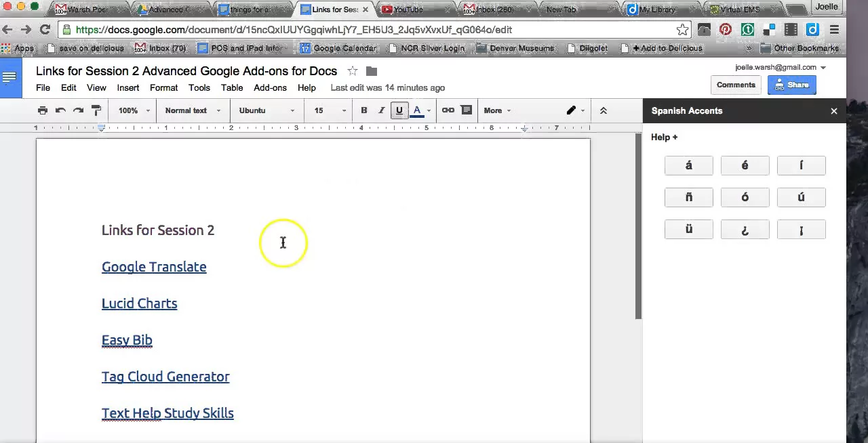This screenshot has width=868, height=443.
Task: Click the browser Back arrow
Action: 7,30
